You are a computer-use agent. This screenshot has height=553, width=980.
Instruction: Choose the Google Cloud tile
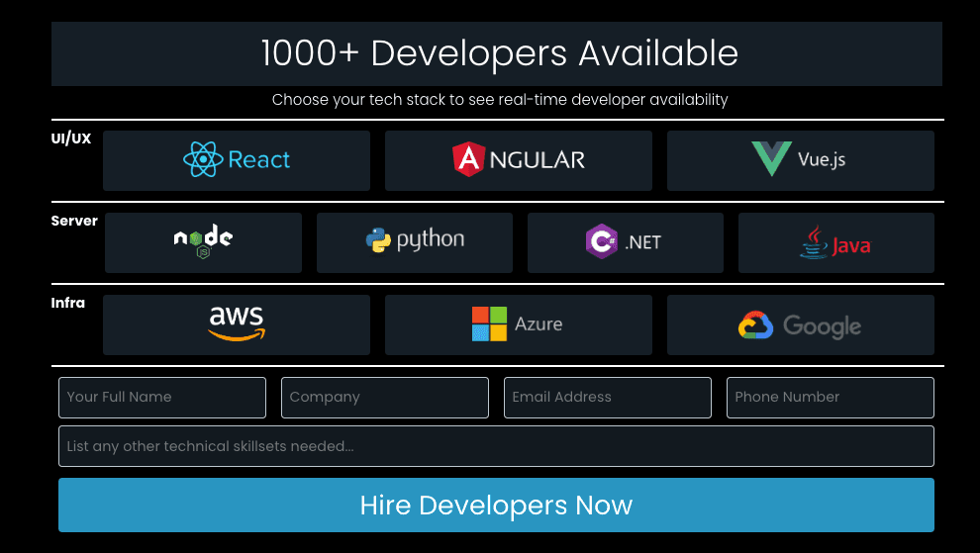[801, 324]
